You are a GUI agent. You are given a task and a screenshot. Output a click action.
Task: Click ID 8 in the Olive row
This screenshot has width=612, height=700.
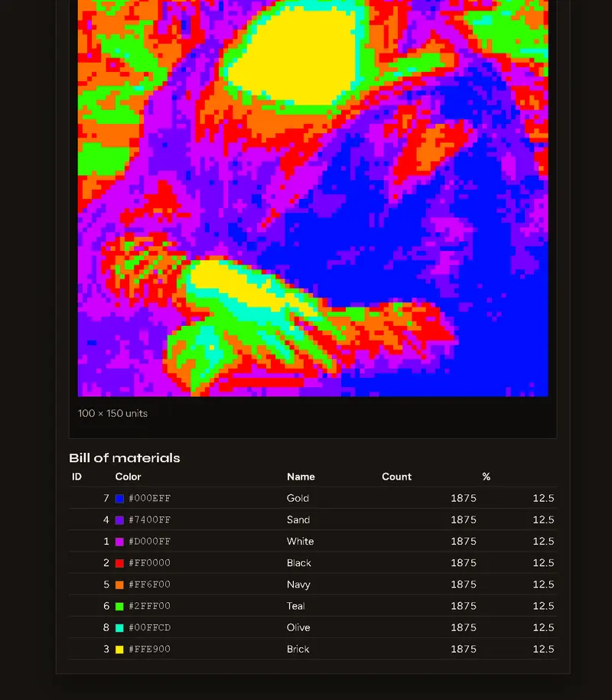[106, 627]
